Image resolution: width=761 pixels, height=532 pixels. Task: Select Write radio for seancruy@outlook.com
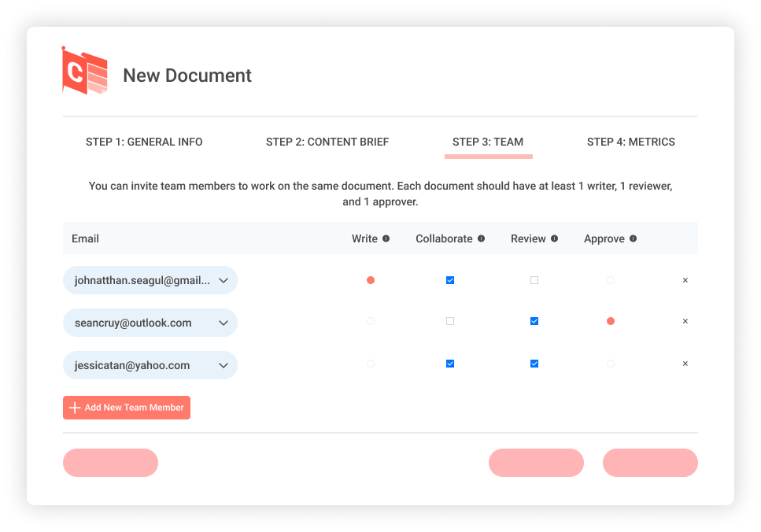(371, 321)
